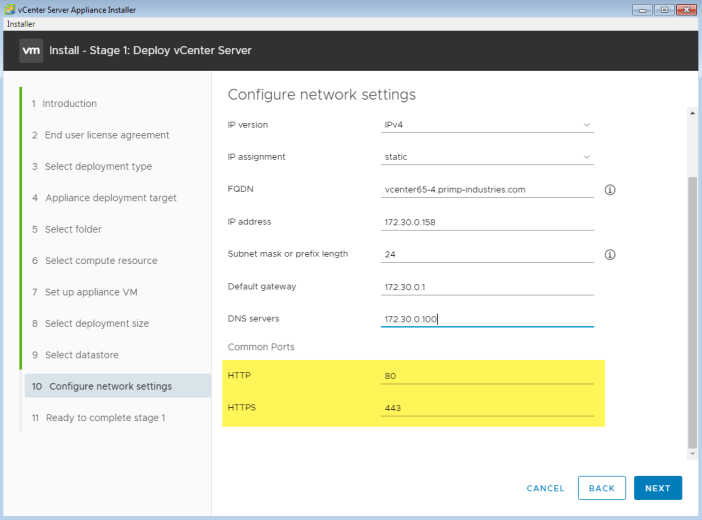Open the IP assignment dropdown
Screen dimensions: 702x520
[487, 157]
